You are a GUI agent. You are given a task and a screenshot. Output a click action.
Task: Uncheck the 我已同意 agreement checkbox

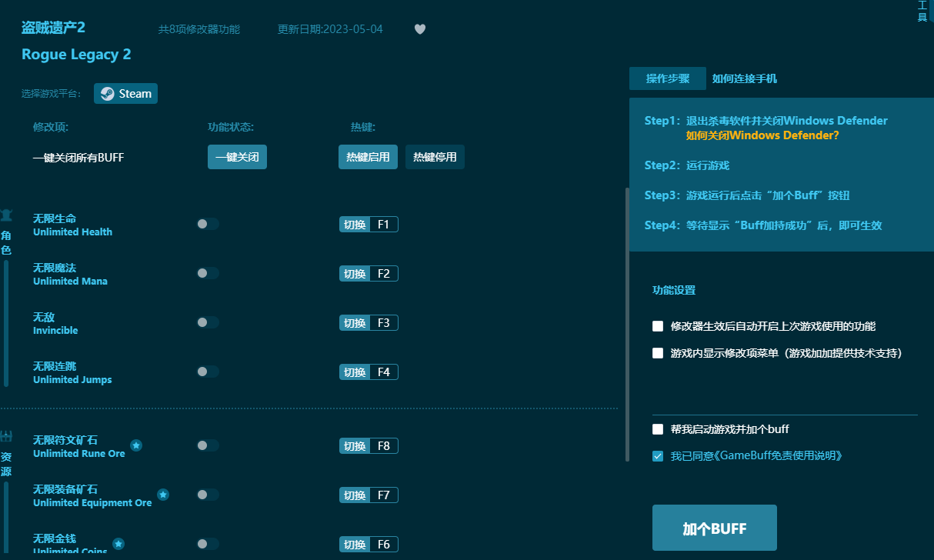pos(658,456)
